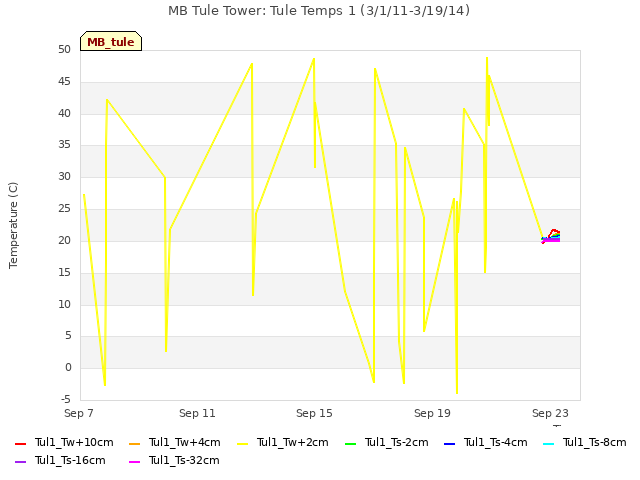Click the multicolored data cluster near Sep 23
Viewport: 640px width, 480px height.
(x=551, y=236)
